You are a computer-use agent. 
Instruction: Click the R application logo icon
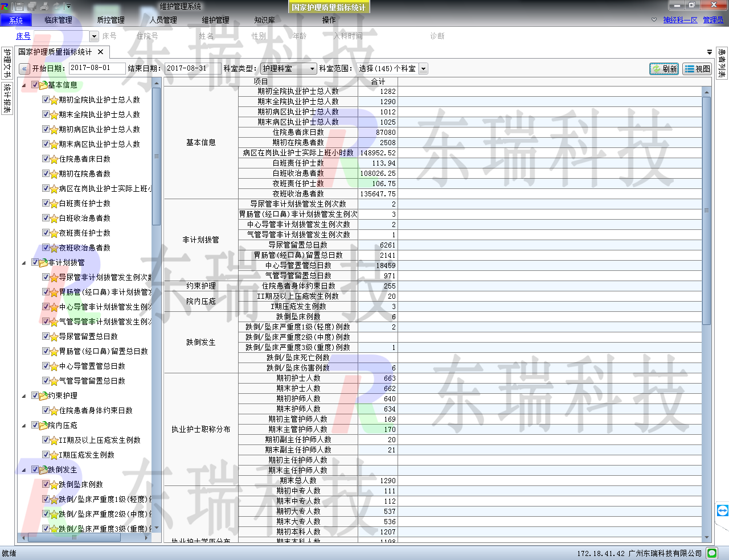5,6
